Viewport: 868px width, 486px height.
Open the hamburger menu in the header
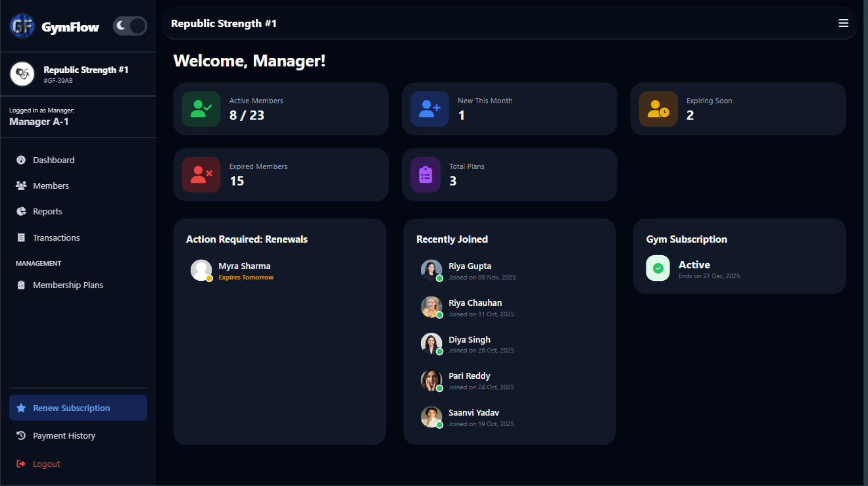(843, 24)
